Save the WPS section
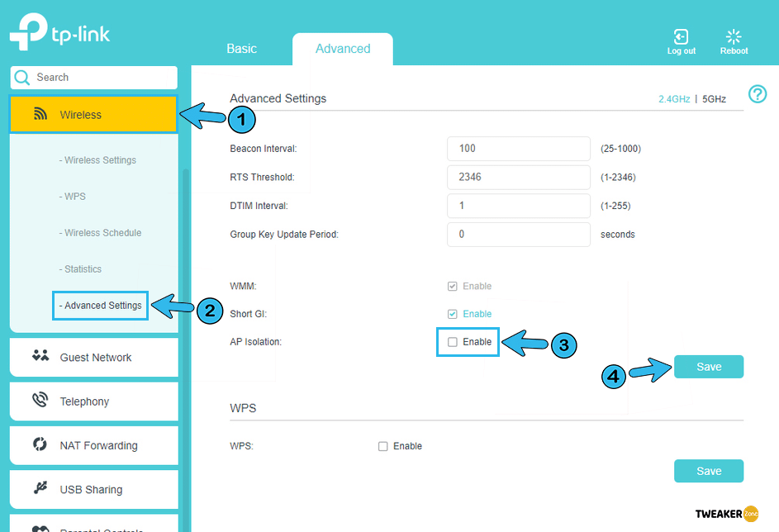This screenshot has width=779, height=532. (709, 471)
